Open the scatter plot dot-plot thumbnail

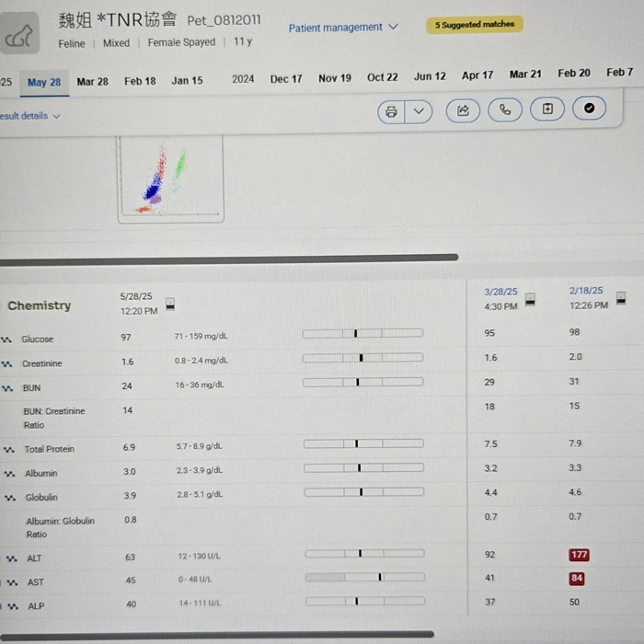(x=170, y=179)
